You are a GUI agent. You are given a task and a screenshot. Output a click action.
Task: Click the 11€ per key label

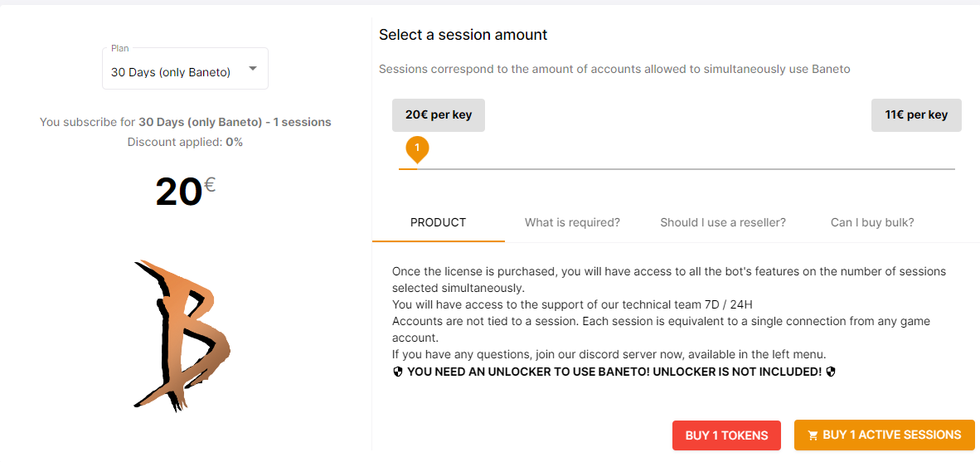pos(916,115)
